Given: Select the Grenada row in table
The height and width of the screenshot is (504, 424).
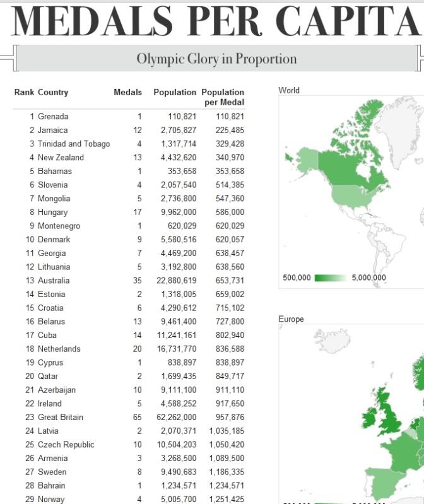Looking at the screenshot, I should click(53, 117).
